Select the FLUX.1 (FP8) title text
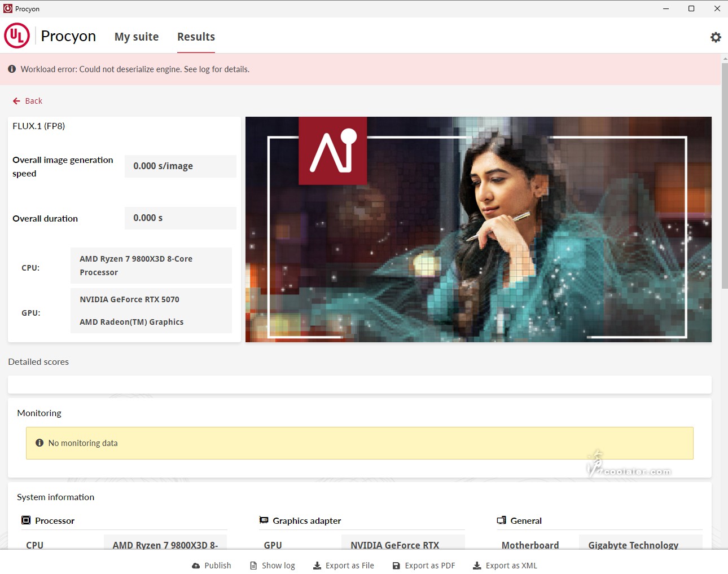The height and width of the screenshot is (574, 728). pos(39,126)
